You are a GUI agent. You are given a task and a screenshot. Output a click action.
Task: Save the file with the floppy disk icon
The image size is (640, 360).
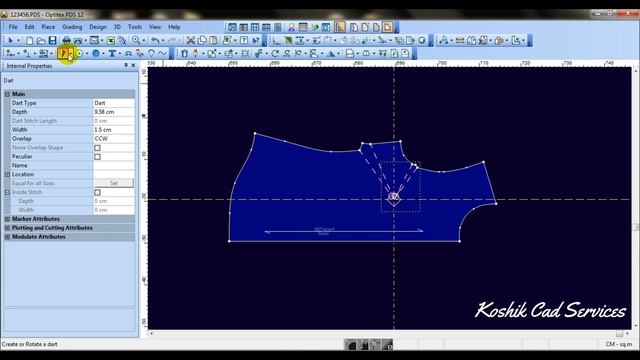(52, 40)
